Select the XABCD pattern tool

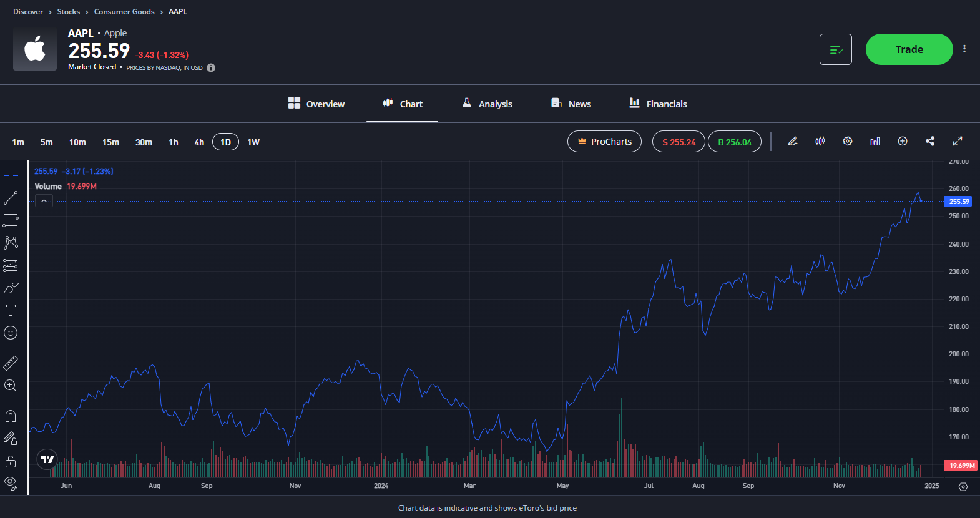[11, 243]
